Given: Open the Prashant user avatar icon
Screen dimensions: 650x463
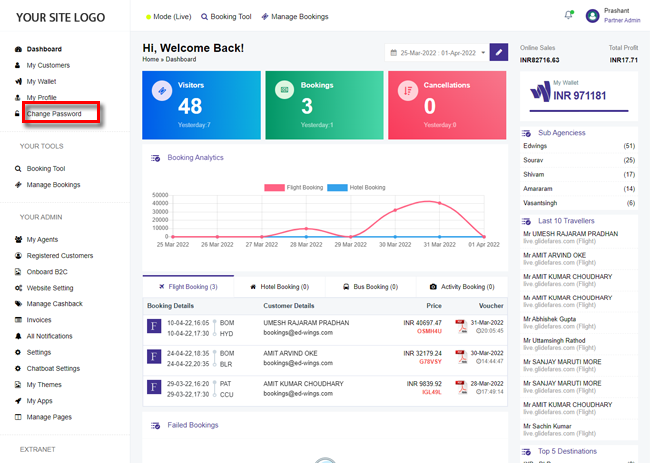Looking at the screenshot, I should coord(592,16).
